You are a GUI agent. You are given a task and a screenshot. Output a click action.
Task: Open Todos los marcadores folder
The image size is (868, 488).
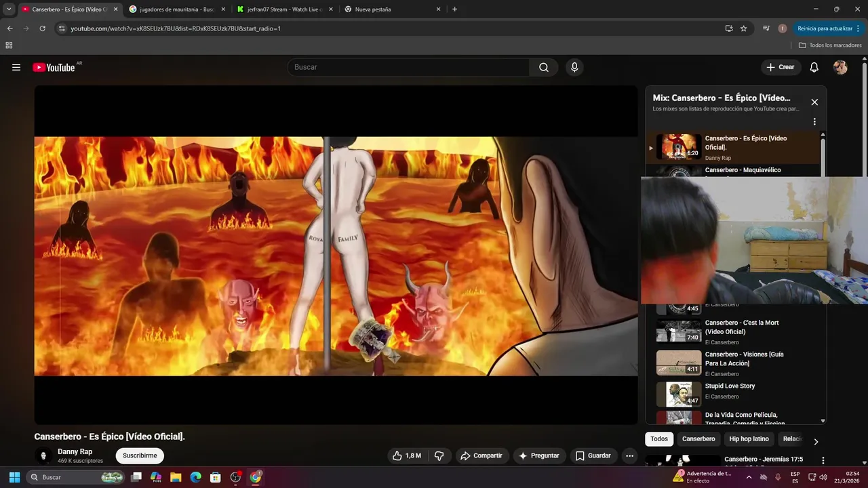click(x=830, y=45)
